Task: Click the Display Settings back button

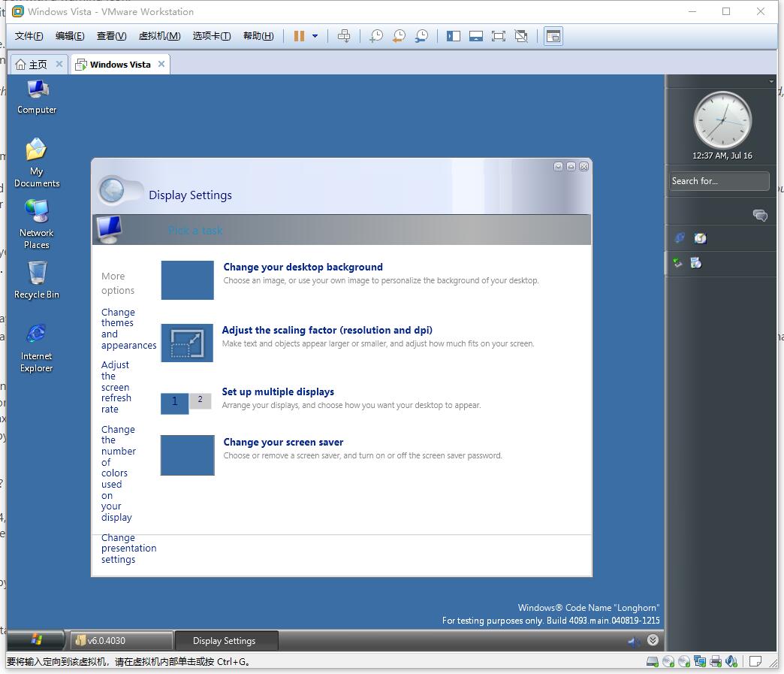Action: 112,191
